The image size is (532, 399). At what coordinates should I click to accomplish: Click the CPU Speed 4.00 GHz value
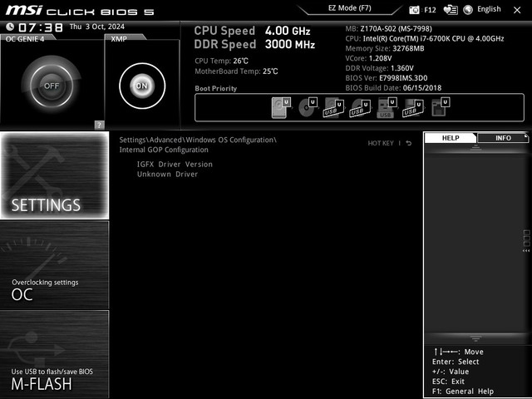(288, 31)
